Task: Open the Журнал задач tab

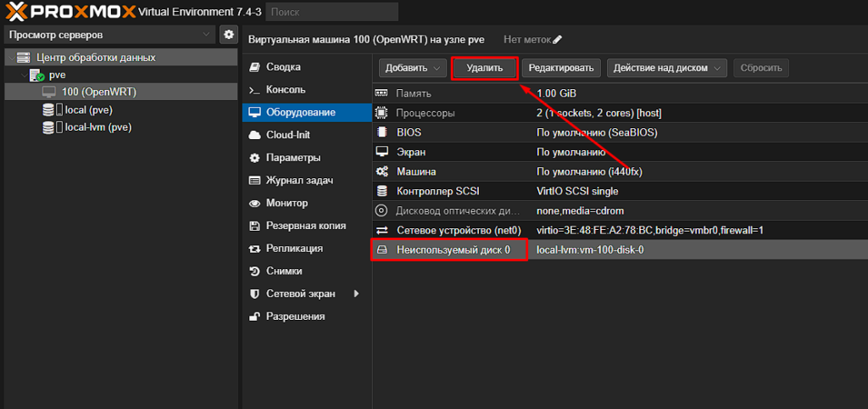Action: coord(307,181)
